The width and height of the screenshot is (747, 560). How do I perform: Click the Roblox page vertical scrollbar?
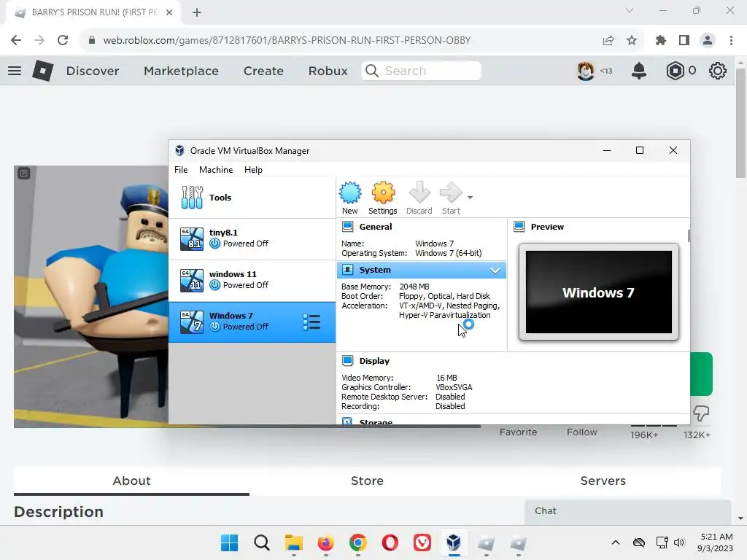click(740, 122)
